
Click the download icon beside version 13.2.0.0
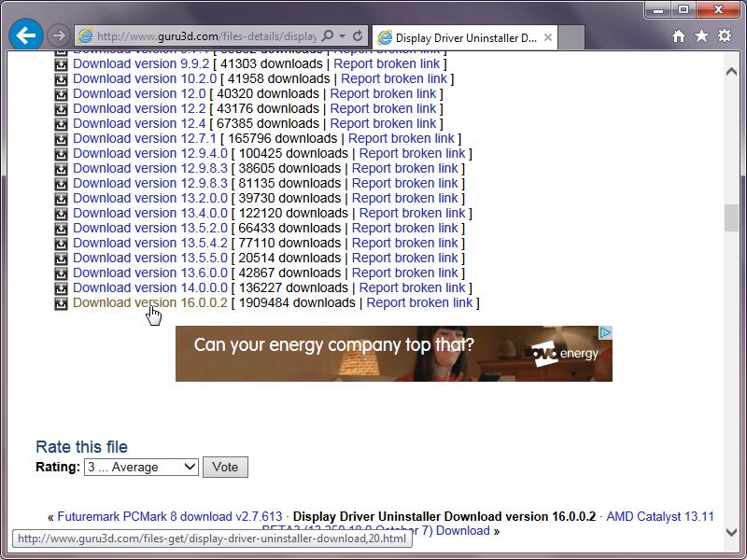[x=61, y=199]
